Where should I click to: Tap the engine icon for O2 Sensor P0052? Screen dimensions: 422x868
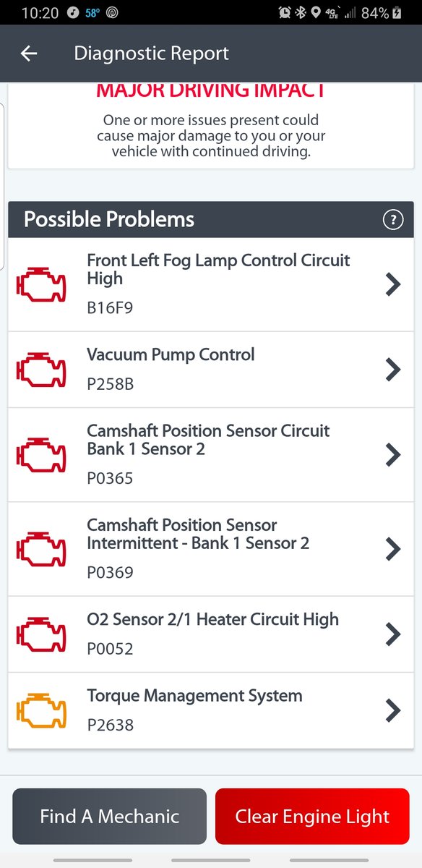pos(41,634)
